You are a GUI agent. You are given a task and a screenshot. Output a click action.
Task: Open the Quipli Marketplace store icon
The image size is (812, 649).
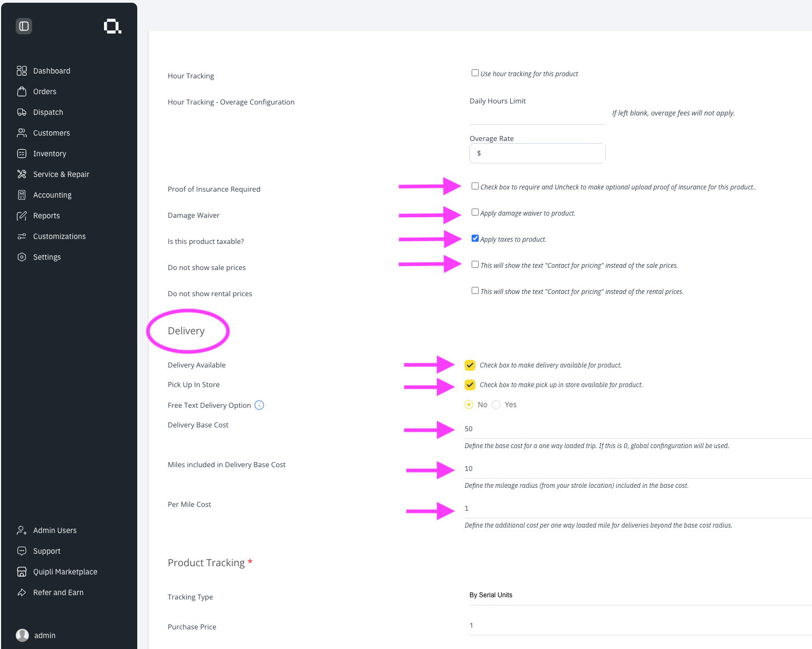coord(22,572)
